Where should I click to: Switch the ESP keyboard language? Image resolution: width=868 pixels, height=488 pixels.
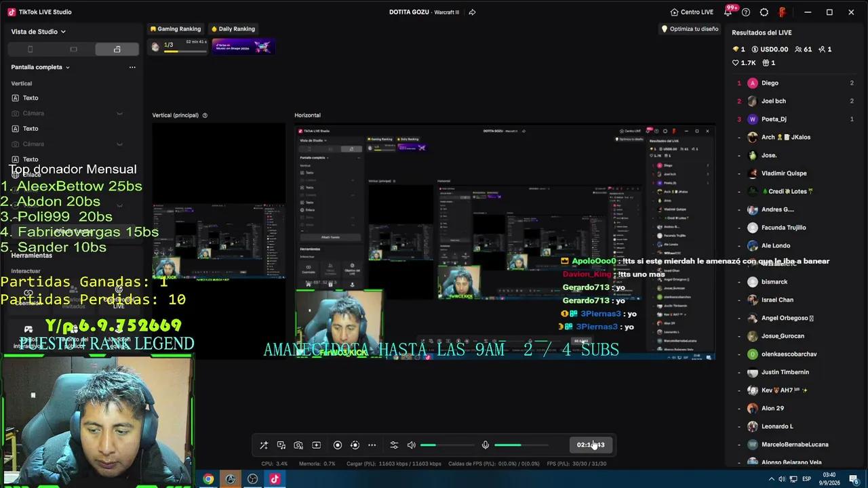click(807, 479)
